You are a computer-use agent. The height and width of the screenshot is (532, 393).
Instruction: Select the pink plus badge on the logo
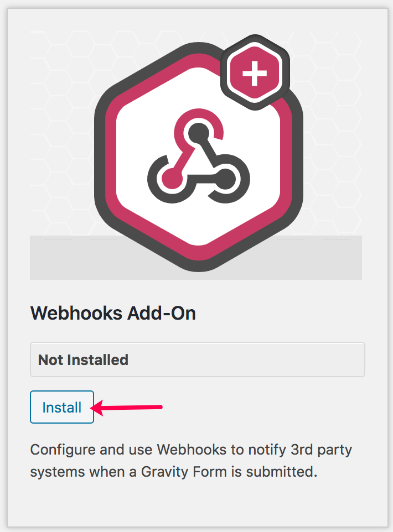tap(254, 72)
